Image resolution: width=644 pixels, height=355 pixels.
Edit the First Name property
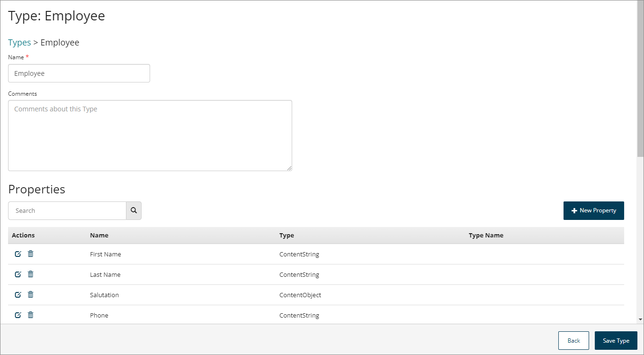(x=18, y=254)
